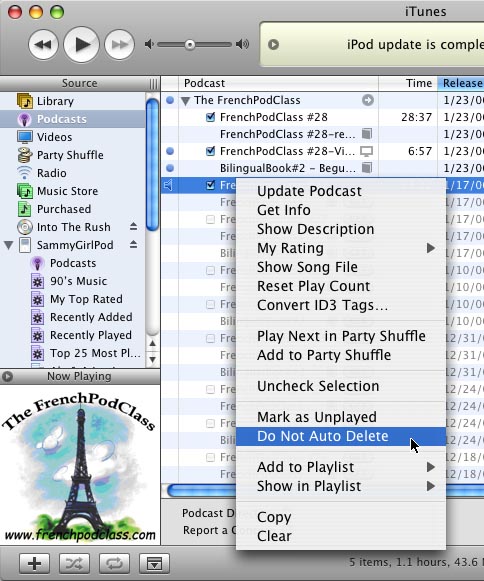Expand the Add to Playlist submenu
Image resolution: width=484 pixels, height=581 pixels.
(x=341, y=467)
